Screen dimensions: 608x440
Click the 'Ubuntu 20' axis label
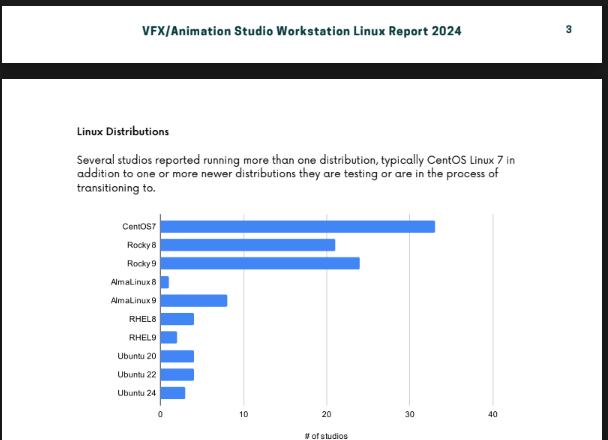point(137,356)
